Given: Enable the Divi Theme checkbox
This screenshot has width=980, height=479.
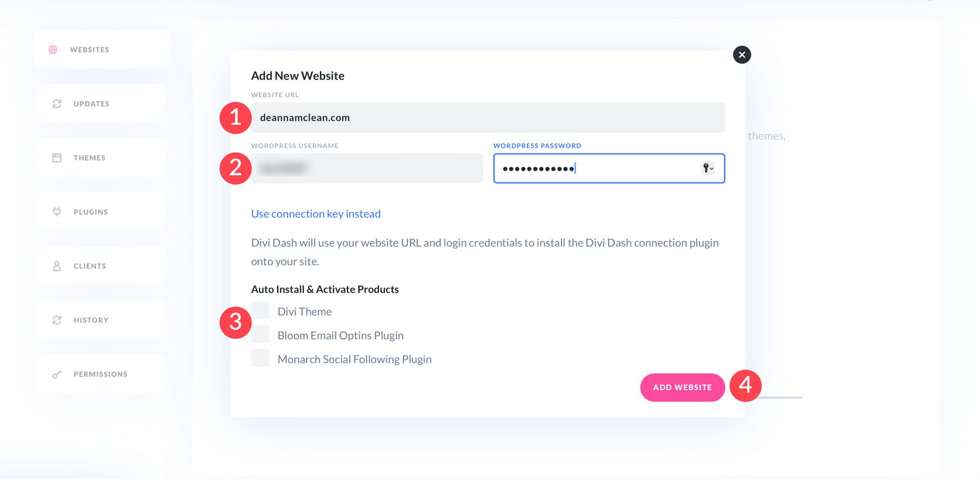Looking at the screenshot, I should pos(260,310).
